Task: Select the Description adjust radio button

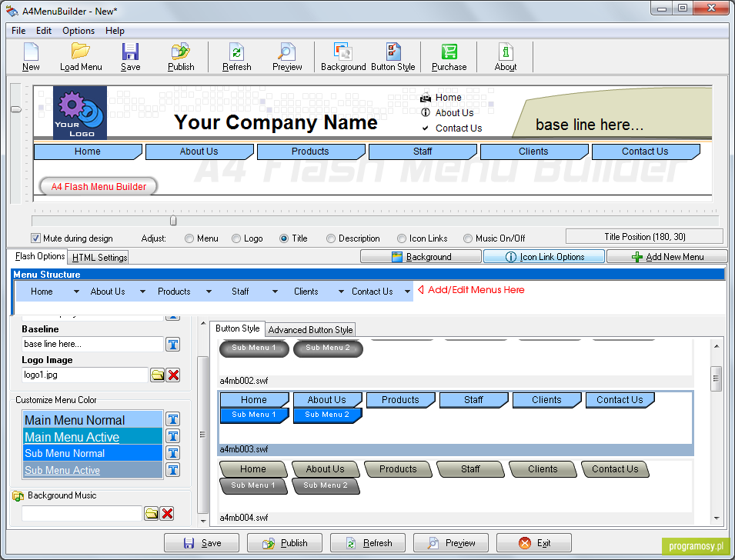Action: (331, 238)
